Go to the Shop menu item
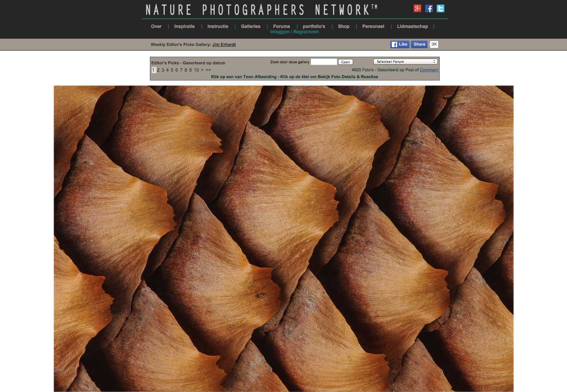Image resolution: width=567 pixels, height=392 pixels. [x=343, y=26]
